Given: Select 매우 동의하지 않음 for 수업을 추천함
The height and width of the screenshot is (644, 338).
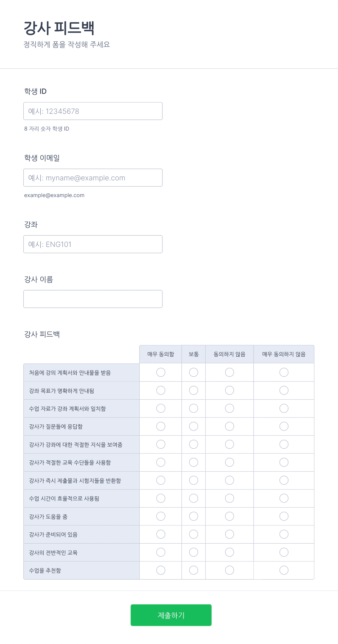Looking at the screenshot, I should pyautogui.click(x=284, y=570).
